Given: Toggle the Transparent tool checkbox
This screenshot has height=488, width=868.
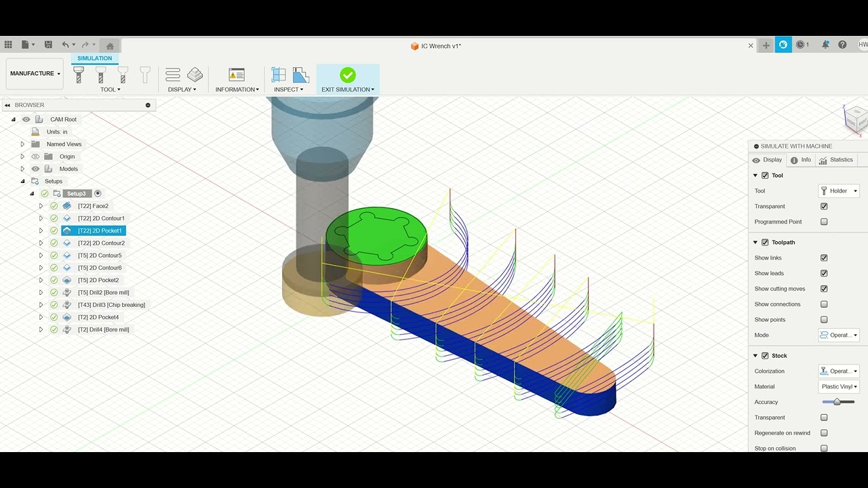Looking at the screenshot, I should (824, 206).
